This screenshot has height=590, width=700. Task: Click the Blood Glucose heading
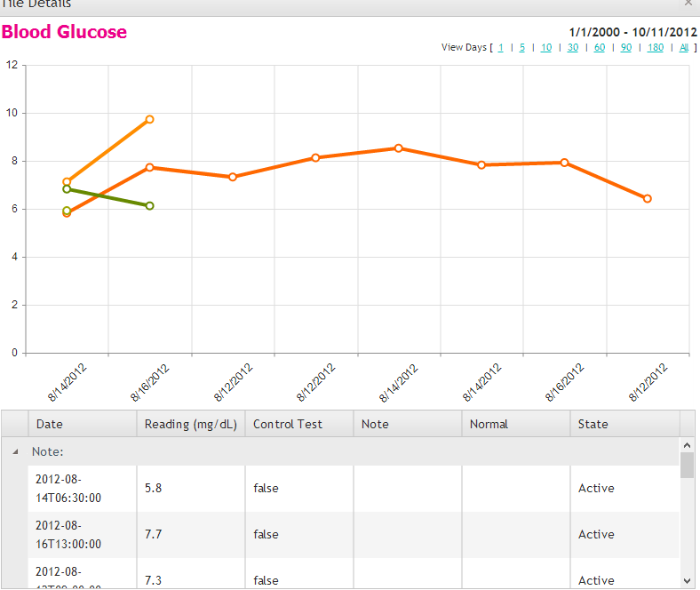[x=64, y=32]
